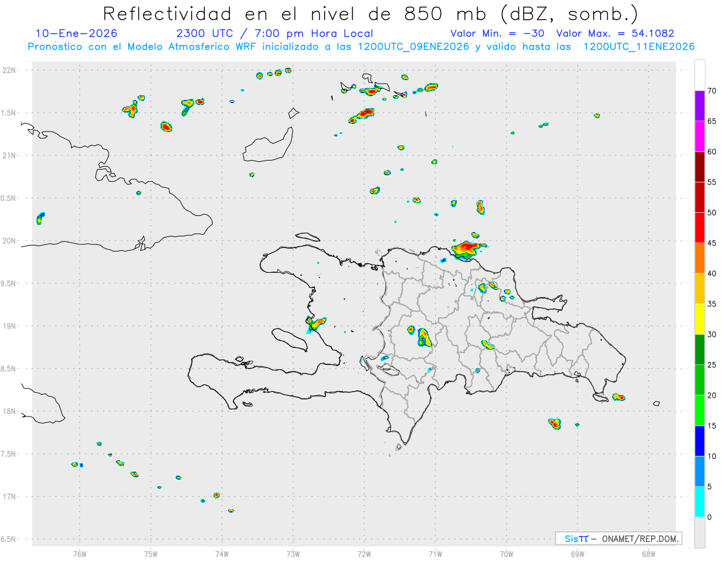
Task: Click the '72W' longitude label
Action: pos(364,554)
